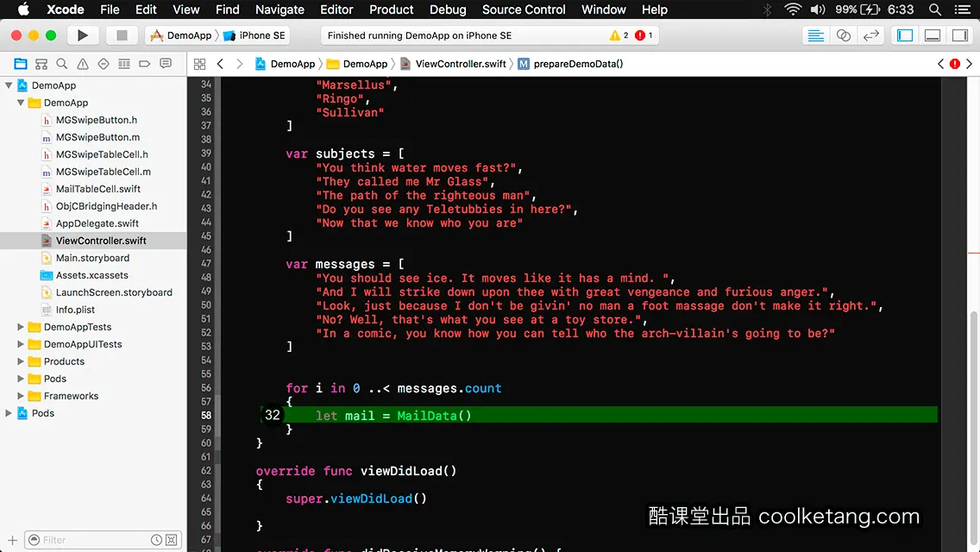Screen dimensions: 980x552
Task: Open the Debug navigator
Action: (x=124, y=64)
